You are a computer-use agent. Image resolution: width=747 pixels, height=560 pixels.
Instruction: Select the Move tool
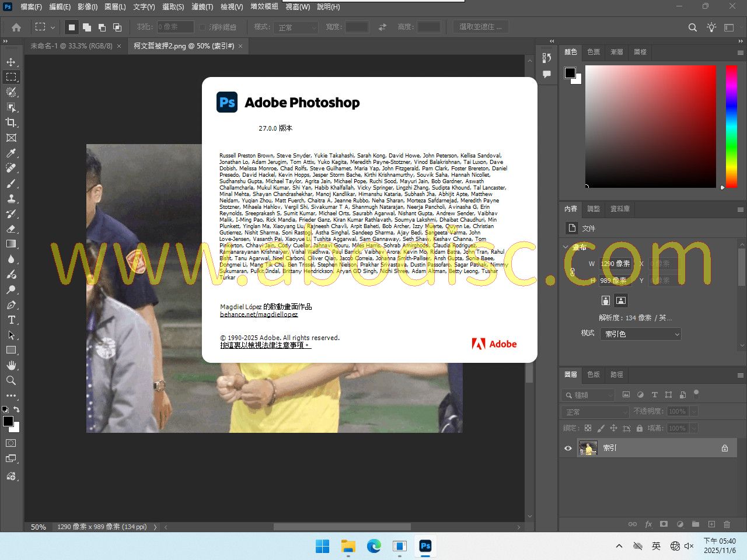pos(11,62)
